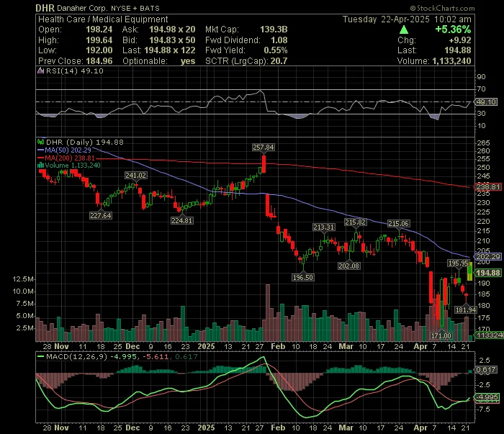
Task: Click the Health Care / Medical Equipment sector text
Action: [103, 19]
